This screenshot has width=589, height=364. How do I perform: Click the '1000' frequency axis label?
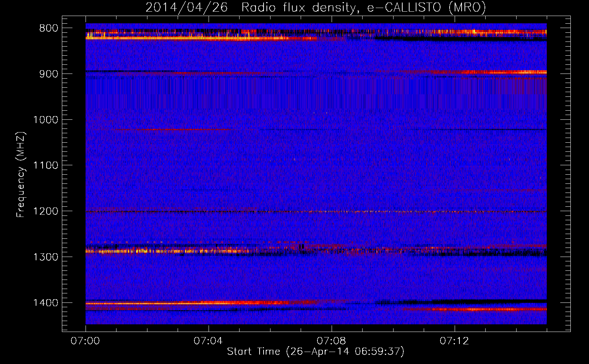point(46,120)
